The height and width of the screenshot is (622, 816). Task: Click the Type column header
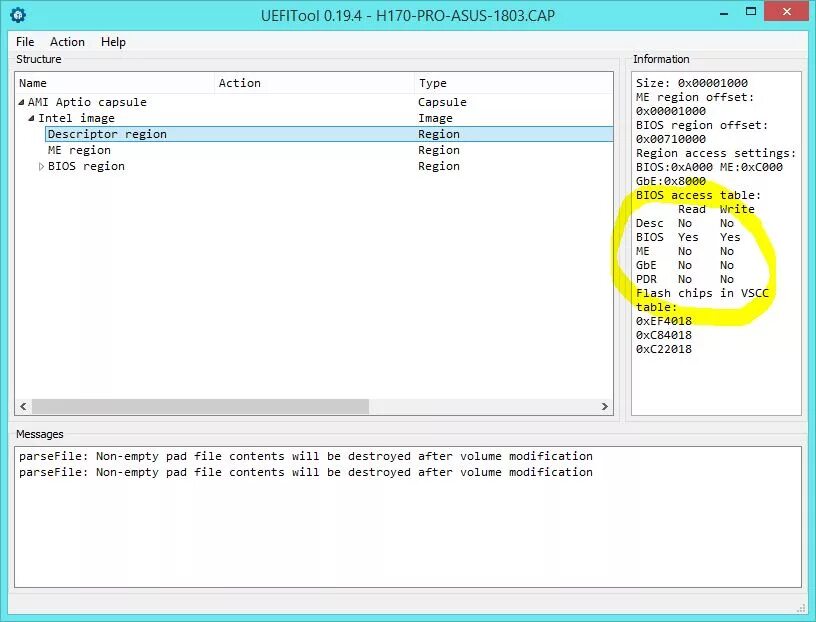pyautogui.click(x=514, y=83)
